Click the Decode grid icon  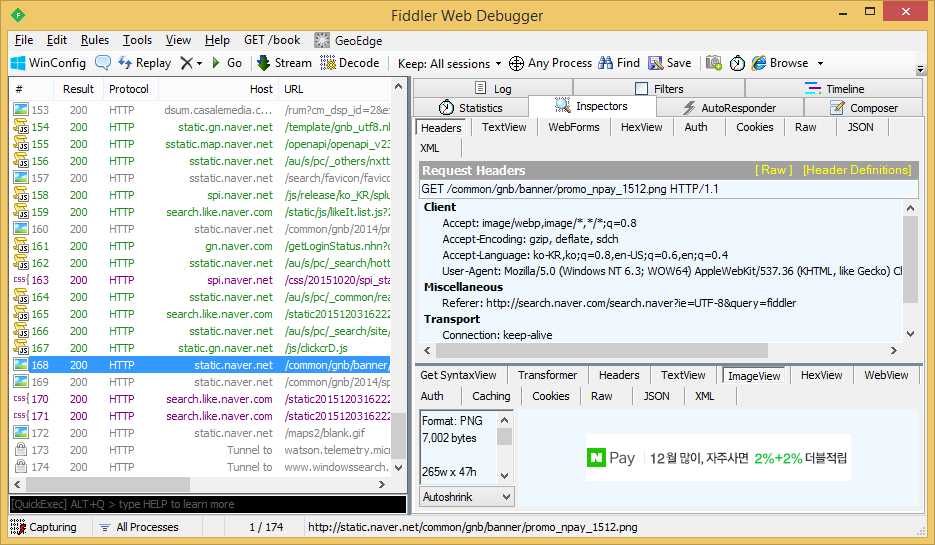pos(328,63)
